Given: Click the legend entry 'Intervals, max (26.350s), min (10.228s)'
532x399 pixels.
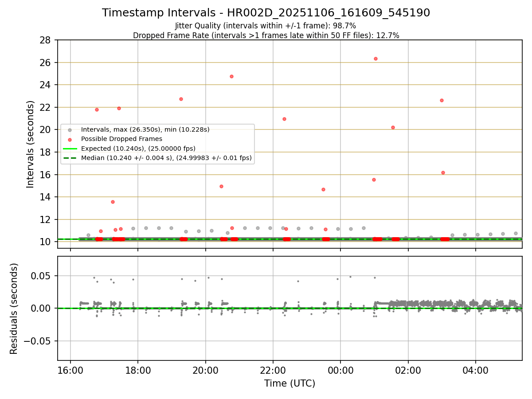Looking at the screenshot, I should (x=145, y=129).
